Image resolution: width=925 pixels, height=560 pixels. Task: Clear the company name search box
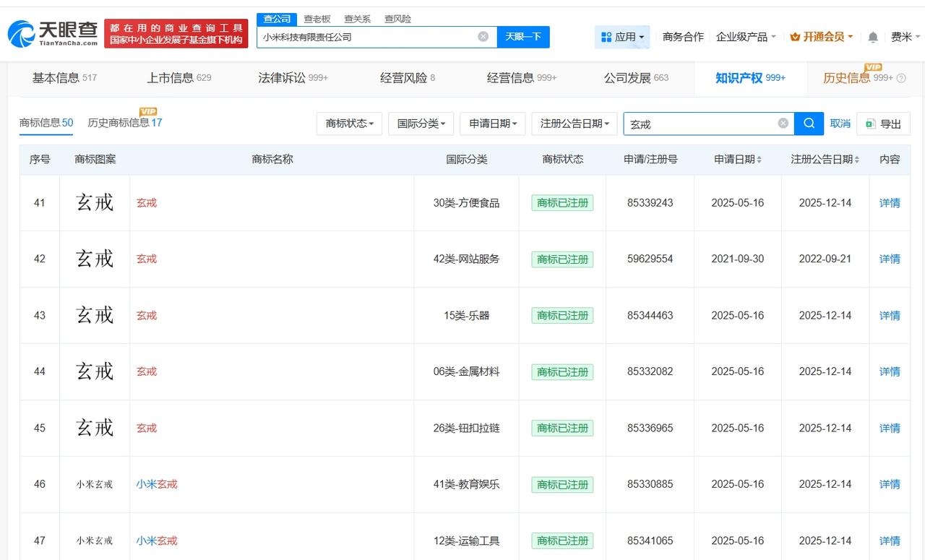pos(483,37)
